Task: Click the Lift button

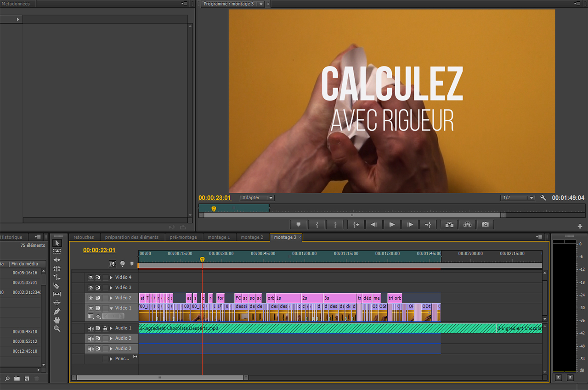Action: coord(449,224)
